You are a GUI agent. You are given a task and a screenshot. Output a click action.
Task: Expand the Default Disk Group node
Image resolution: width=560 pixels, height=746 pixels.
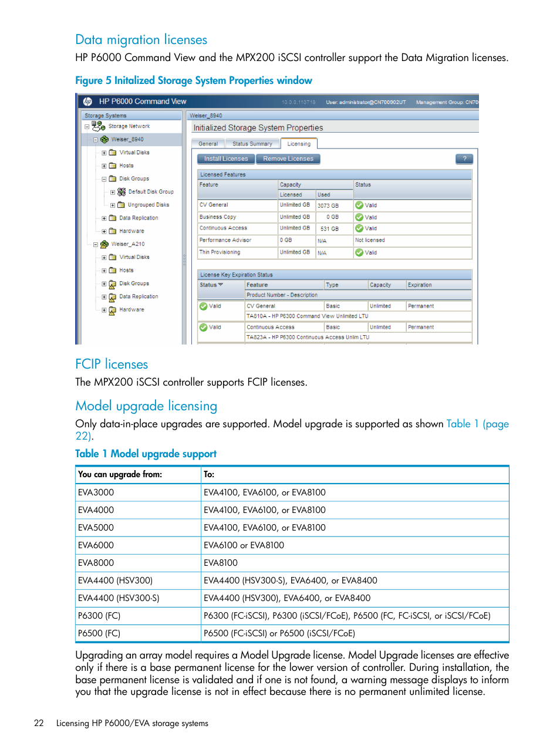click(x=113, y=192)
